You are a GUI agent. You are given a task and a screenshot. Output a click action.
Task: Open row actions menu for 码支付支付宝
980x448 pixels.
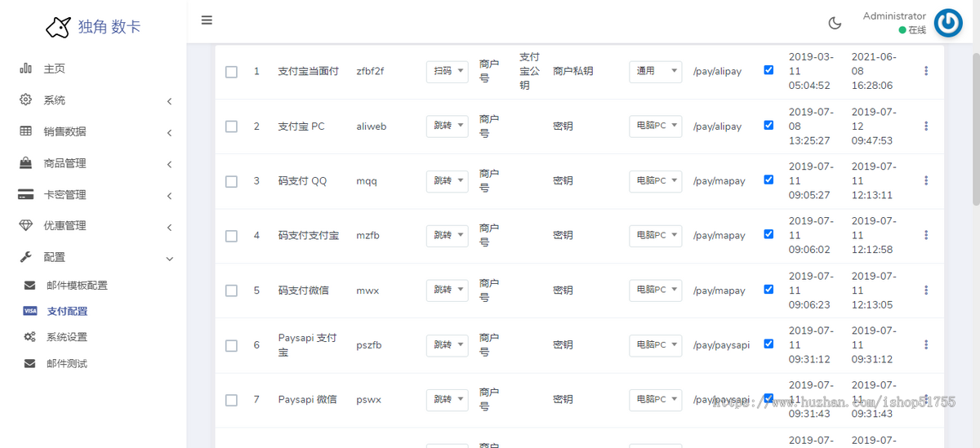point(926,235)
